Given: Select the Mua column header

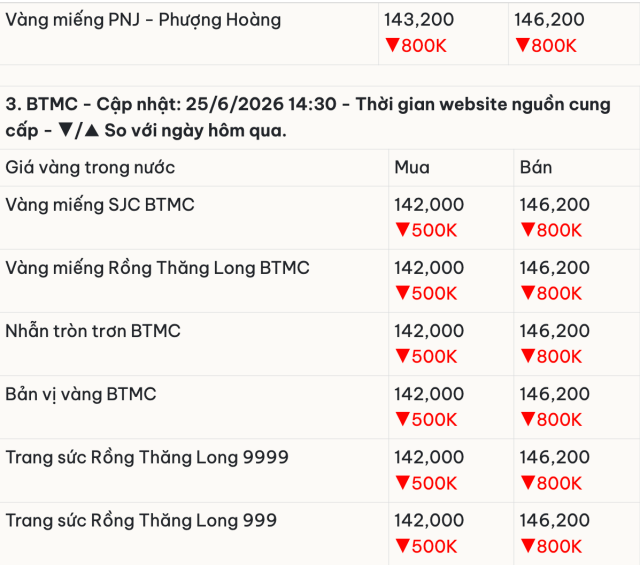Looking at the screenshot, I should coord(412,168).
